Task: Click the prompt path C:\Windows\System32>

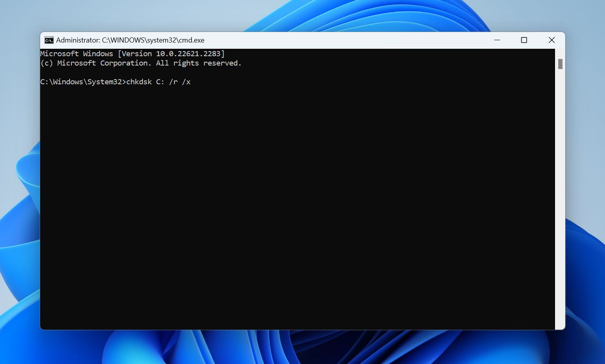Action: pos(83,82)
